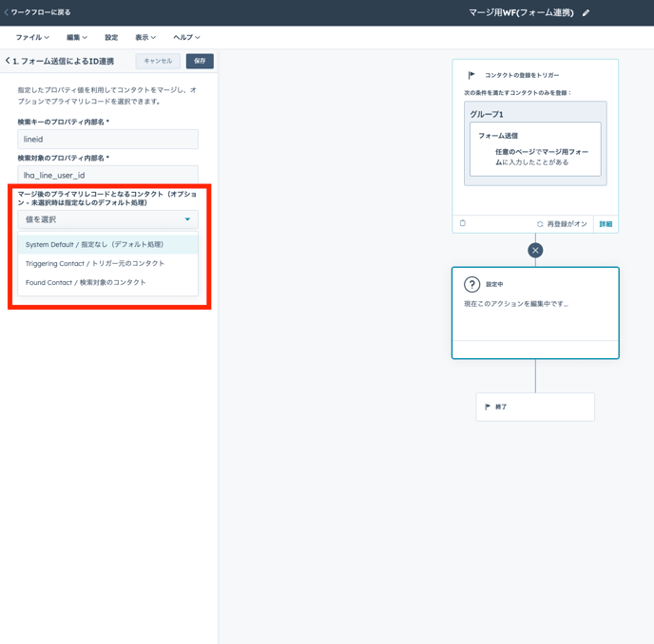
Task: Click the question mark action icon
Action: coord(471,284)
